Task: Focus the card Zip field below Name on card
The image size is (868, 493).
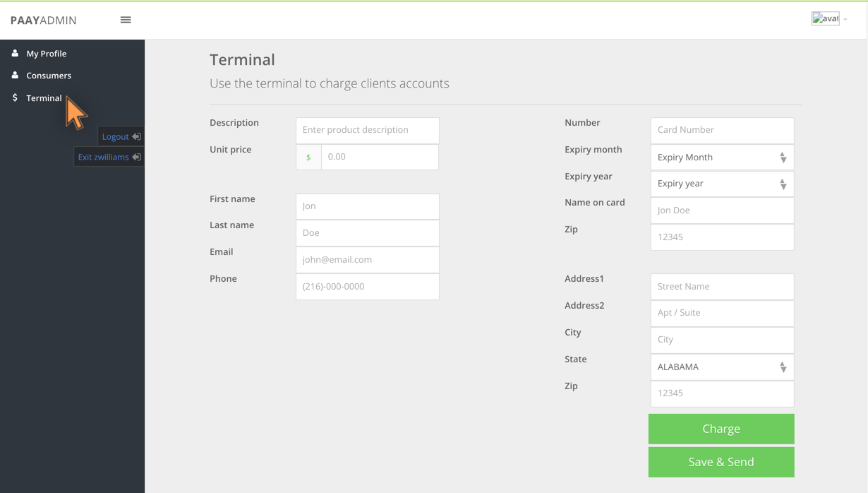Action: pos(722,237)
